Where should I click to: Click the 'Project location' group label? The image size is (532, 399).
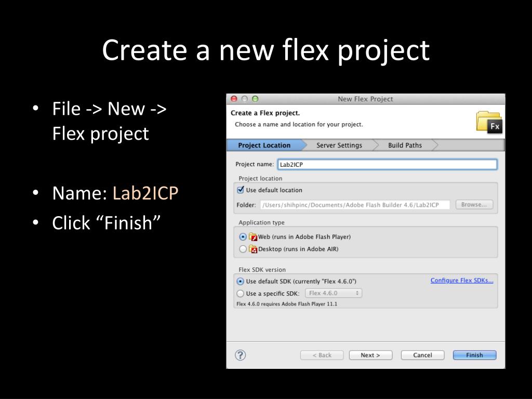pos(260,179)
